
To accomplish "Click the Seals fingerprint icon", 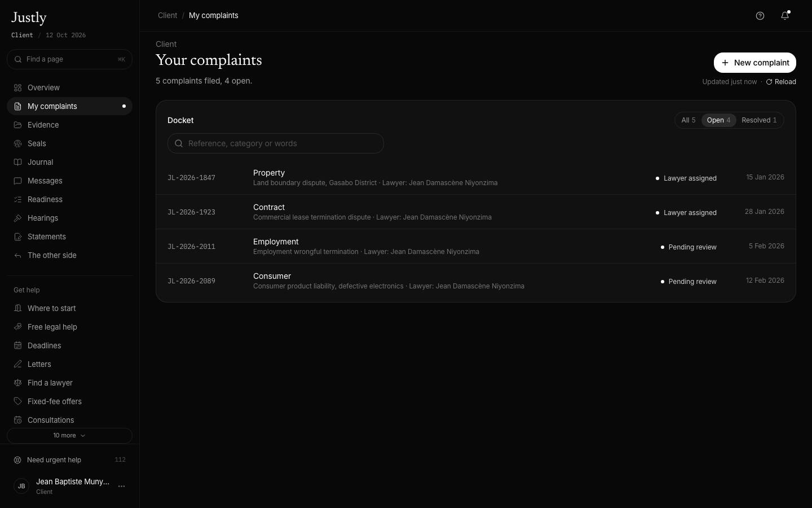I will click(18, 143).
